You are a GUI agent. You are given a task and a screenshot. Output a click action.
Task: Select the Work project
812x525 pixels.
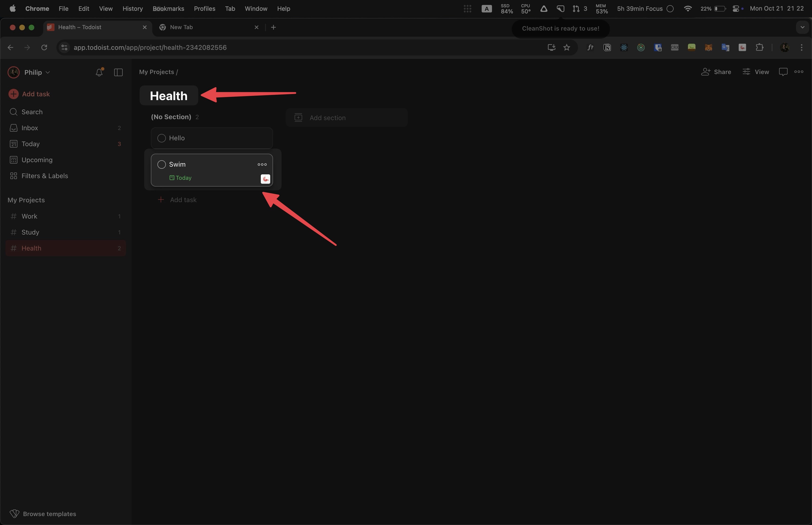(29, 216)
